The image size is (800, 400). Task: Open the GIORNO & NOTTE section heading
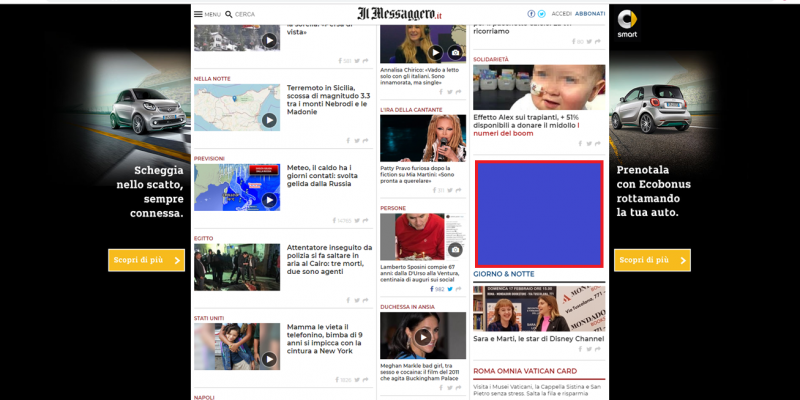(504, 274)
